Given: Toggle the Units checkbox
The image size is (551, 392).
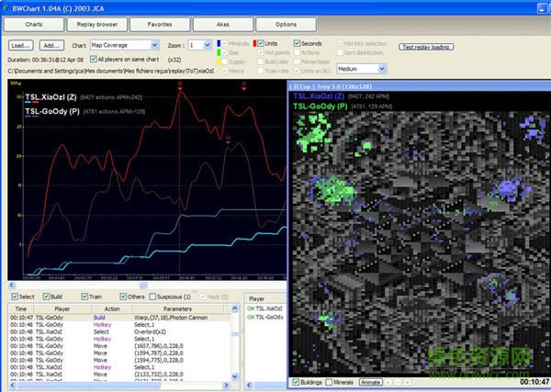Looking at the screenshot, I should coord(260,43).
